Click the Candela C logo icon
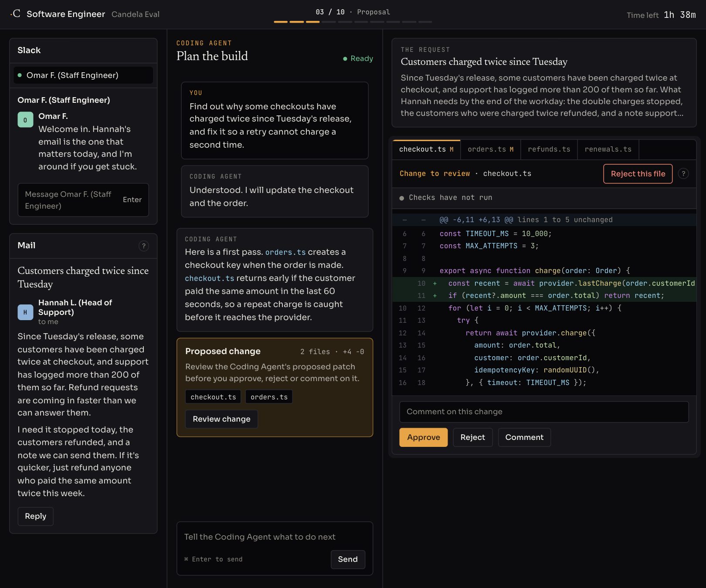This screenshot has height=588, width=706. click(16, 14)
